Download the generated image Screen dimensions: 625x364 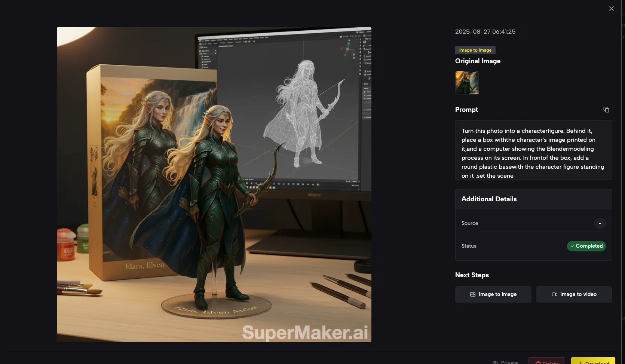[593, 362]
